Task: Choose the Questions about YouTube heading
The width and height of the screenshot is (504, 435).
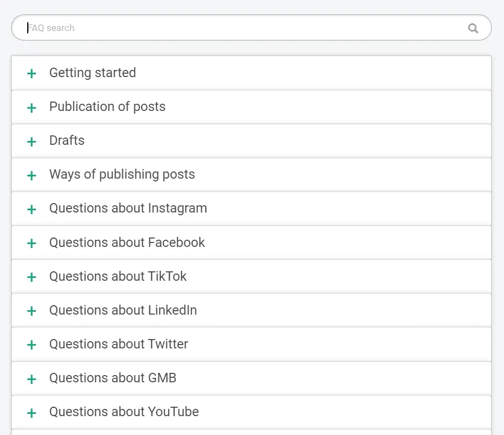Action: (124, 412)
